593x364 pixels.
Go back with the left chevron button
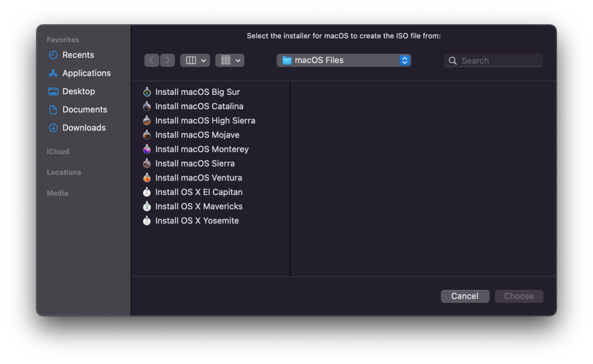152,61
